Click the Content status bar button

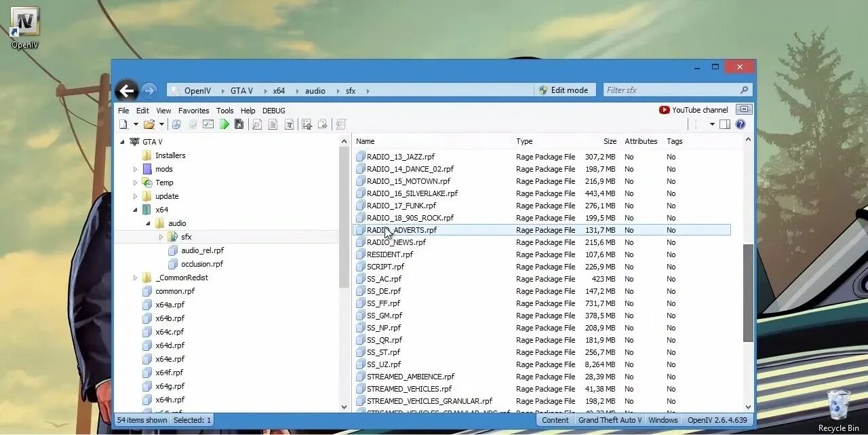coord(555,420)
